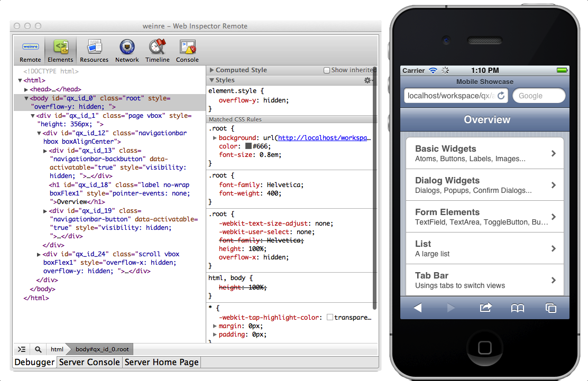Click the background url localhost link
Image resolution: width=588 pixels, height=381 pixels.
click(x=324, y=138)
